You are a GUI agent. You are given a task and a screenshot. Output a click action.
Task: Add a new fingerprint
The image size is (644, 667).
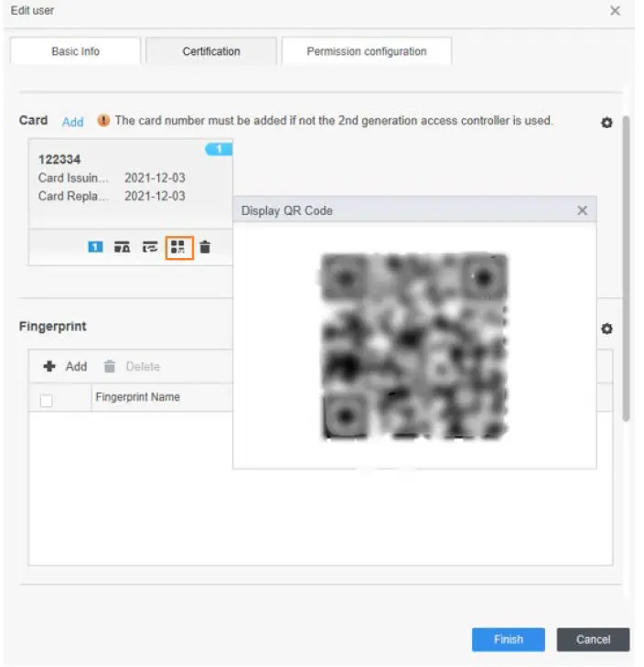click(66, 367)
